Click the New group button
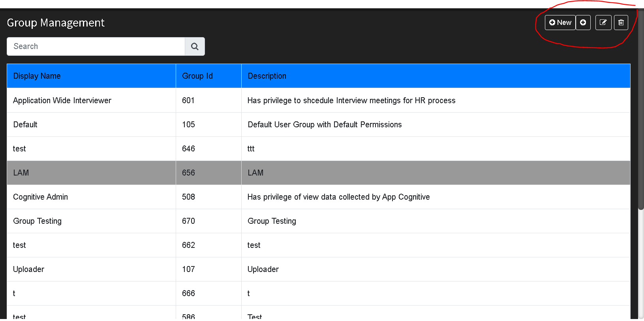This screenshot has height=321, width=644. coord(560,23)
